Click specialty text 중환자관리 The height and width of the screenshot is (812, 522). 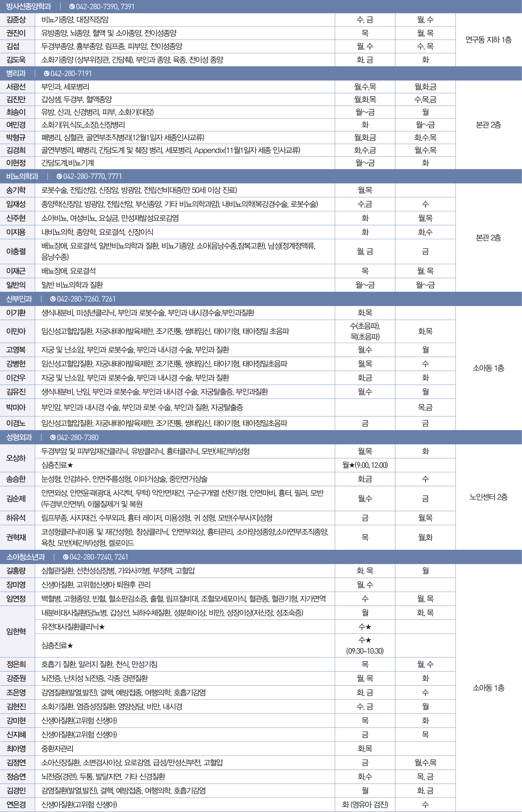[57, 749]
